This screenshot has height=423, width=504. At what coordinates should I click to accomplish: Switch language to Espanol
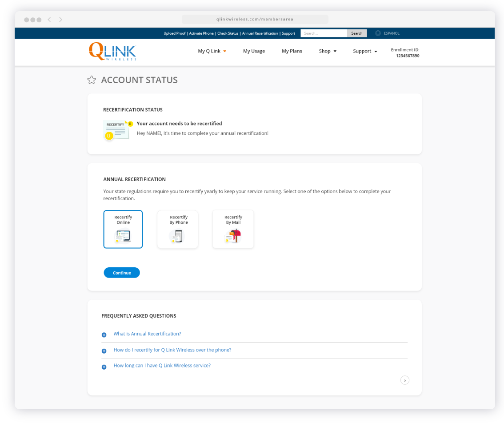coord(392,33)
